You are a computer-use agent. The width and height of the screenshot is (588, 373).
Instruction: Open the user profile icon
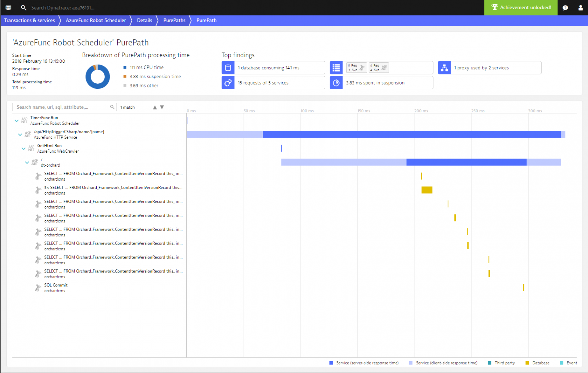(x=581, y=8)
